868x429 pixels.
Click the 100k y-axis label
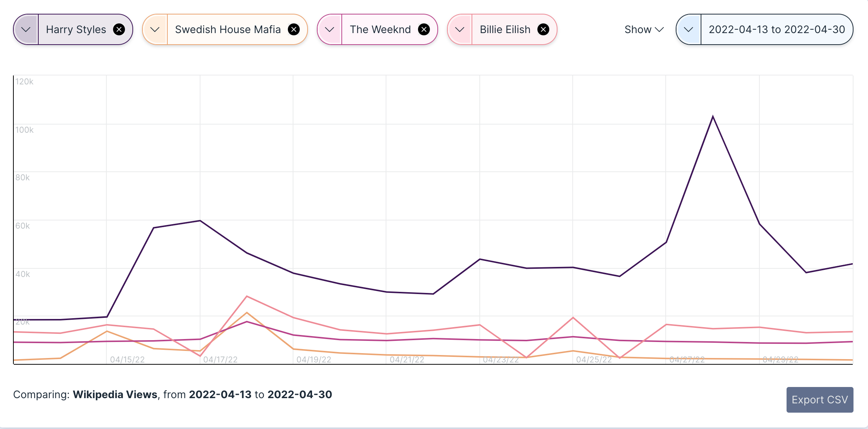point(25,130)
